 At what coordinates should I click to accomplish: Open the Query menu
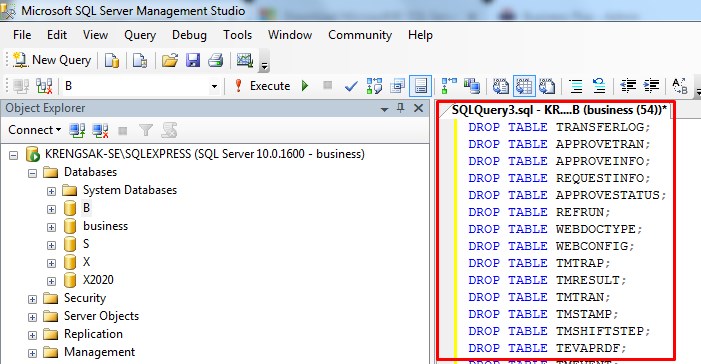point(140,35)
